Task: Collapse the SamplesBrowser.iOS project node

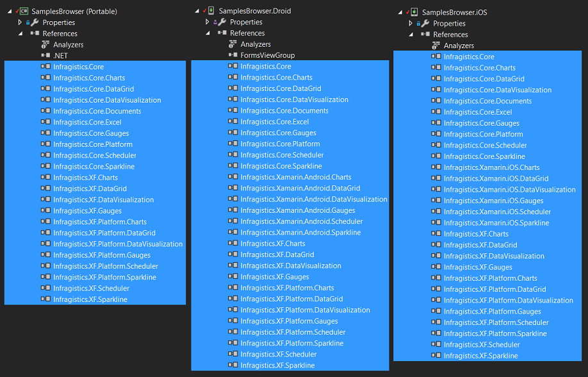Action: 400,12
